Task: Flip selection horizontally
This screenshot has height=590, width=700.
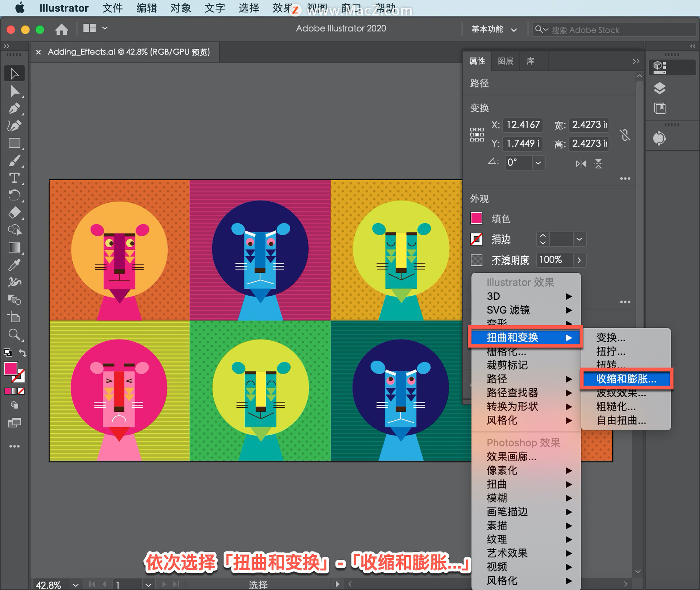Action: click(580, 163)
